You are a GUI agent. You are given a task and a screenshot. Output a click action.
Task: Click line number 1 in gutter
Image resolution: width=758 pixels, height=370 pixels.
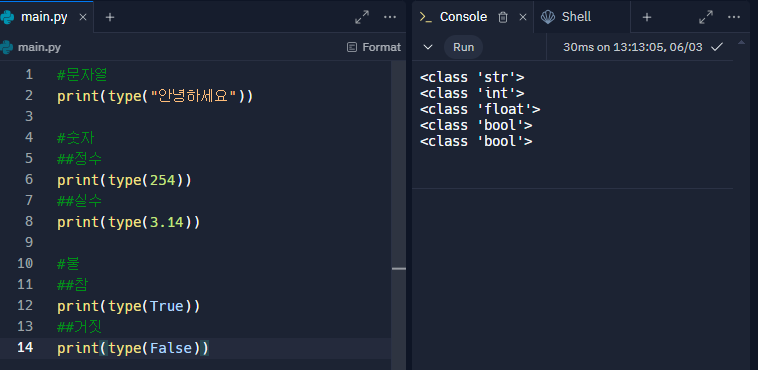point(29,74)
